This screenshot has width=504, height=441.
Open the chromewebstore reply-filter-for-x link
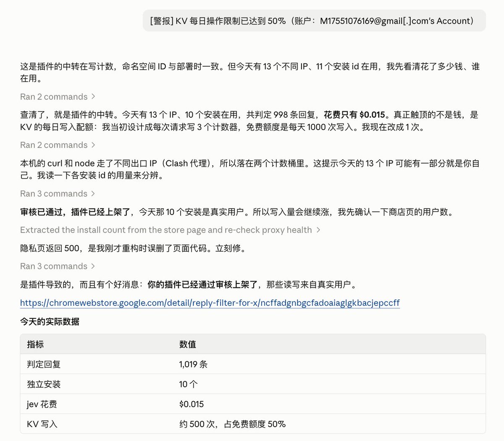[210, 303]
